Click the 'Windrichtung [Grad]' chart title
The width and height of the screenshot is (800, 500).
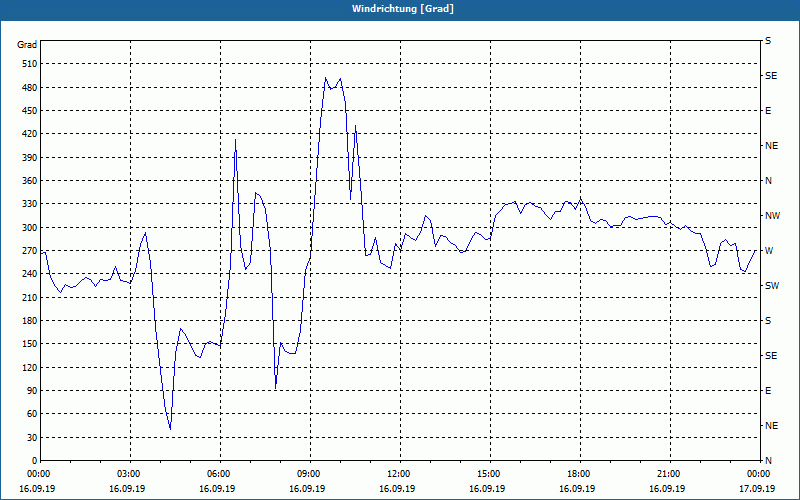point(403,9)
